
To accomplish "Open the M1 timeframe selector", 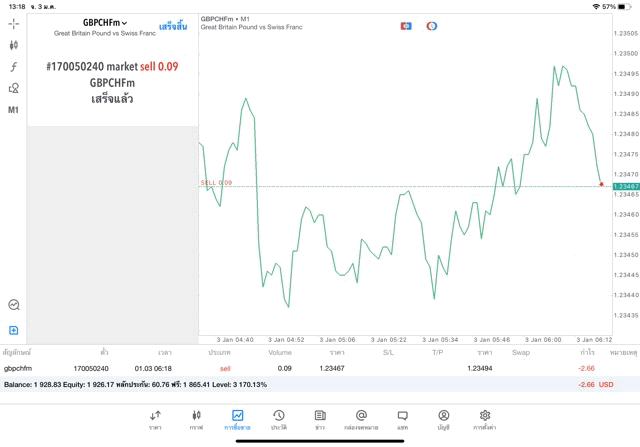I will [14, 110].
